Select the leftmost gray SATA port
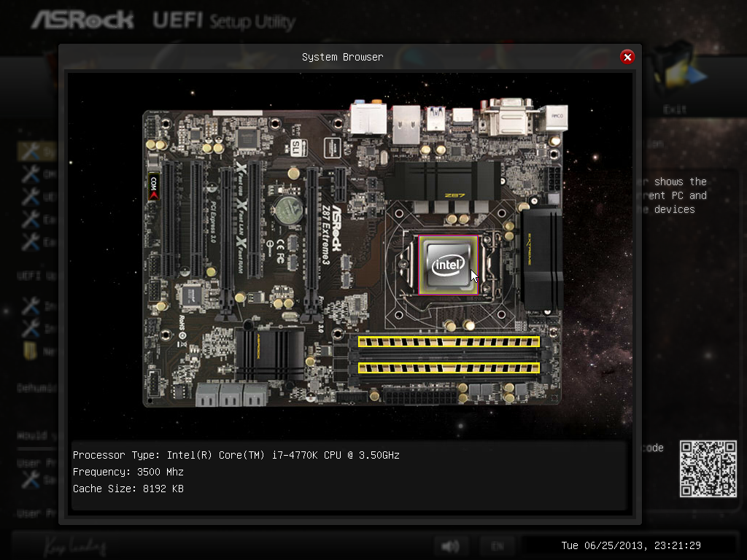The width and height of the screenshot is (747, 560). 207,394
